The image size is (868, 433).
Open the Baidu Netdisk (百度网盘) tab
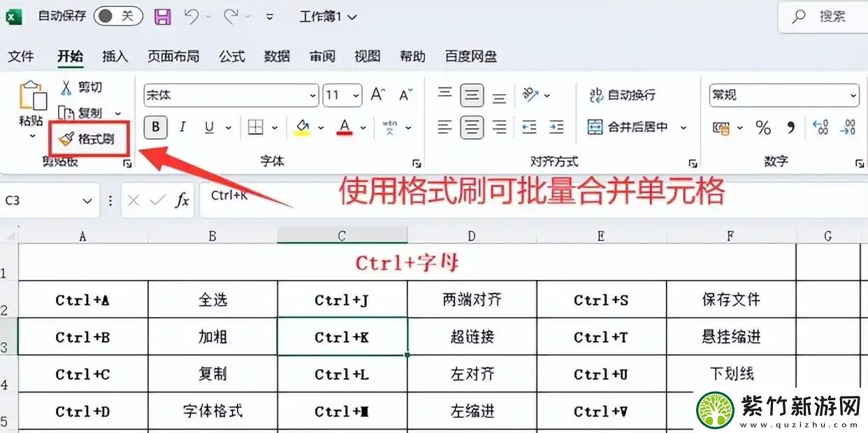point(471,57)
